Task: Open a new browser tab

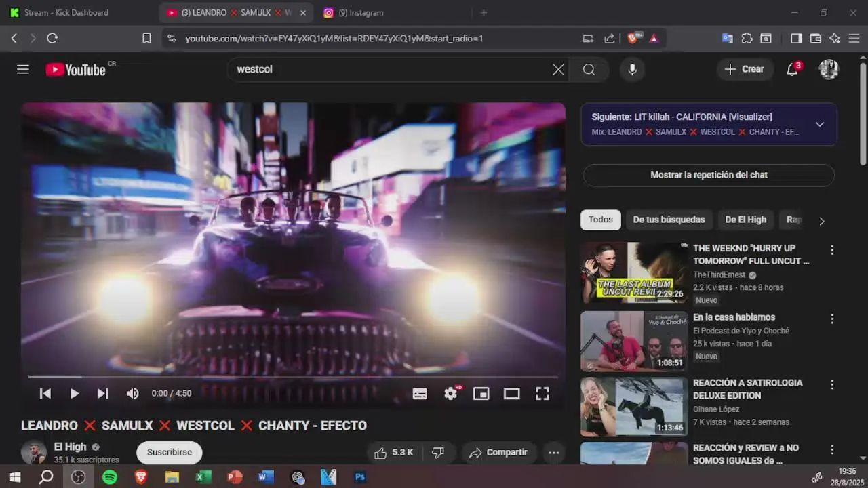Action: pyautogui.click(x=484, y=12)
